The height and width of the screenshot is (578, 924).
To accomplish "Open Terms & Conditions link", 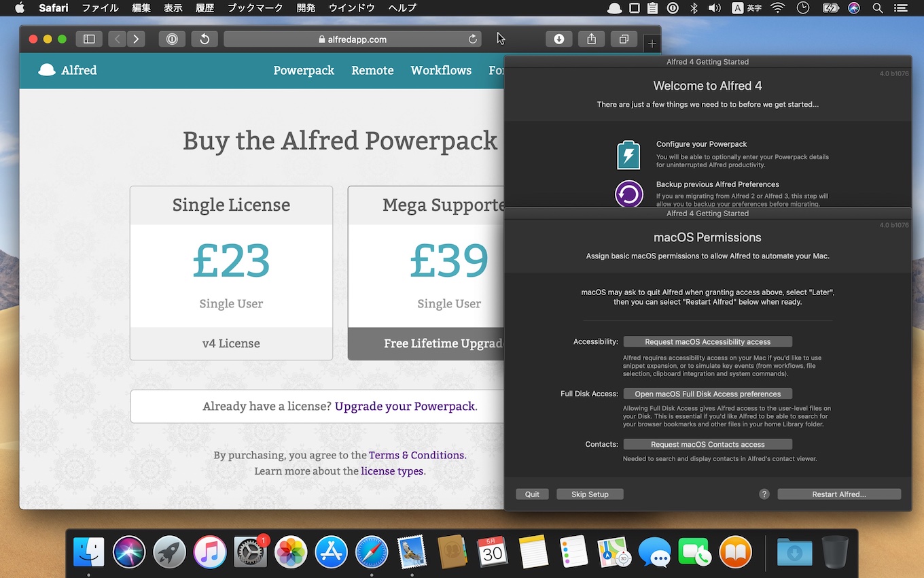I will click(416, 455).
